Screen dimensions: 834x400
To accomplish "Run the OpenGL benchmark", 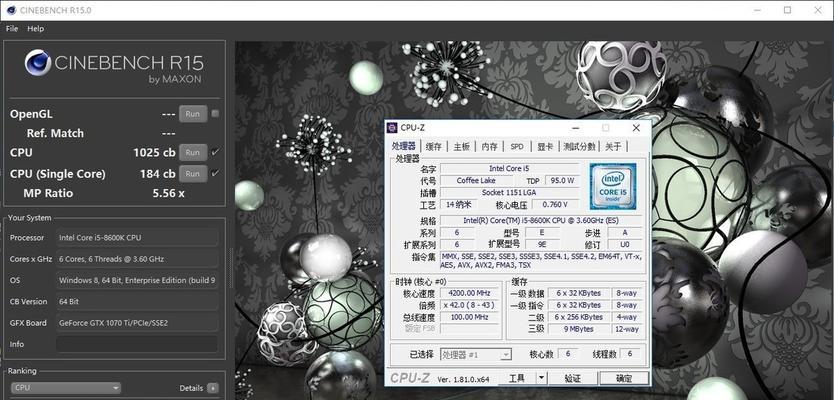I will click(193, 114).
